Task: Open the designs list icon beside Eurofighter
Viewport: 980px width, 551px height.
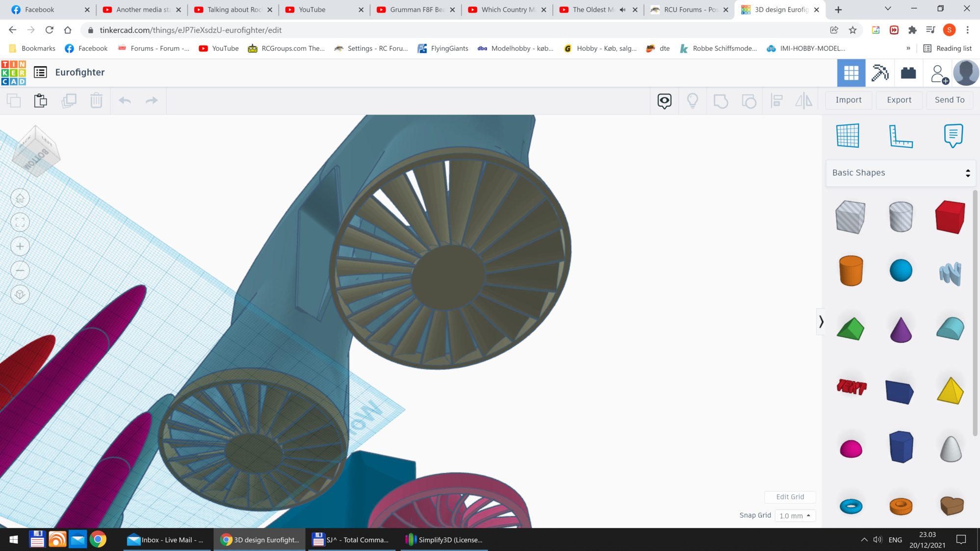Action: tap(40, 73)
